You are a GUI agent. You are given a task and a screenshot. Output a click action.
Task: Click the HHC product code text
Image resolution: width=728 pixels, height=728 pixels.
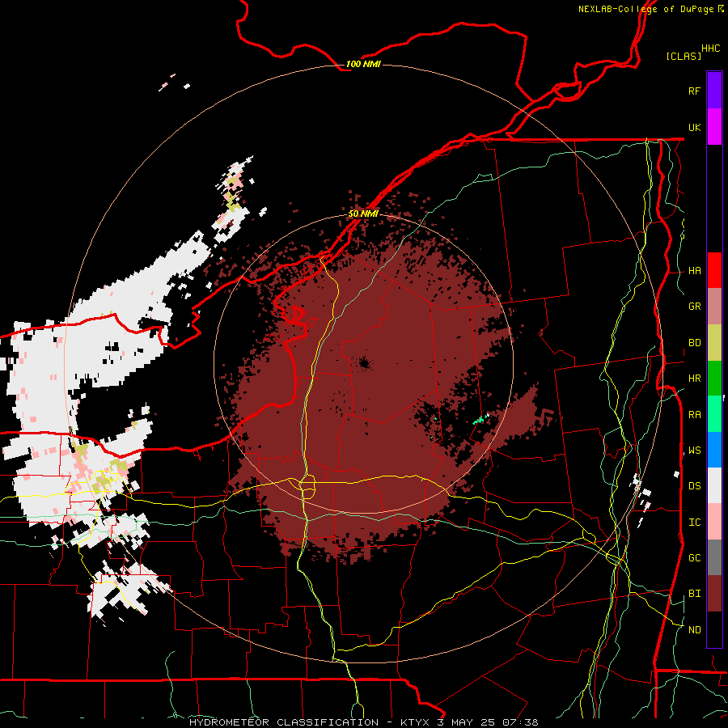[x=711, y=49]
